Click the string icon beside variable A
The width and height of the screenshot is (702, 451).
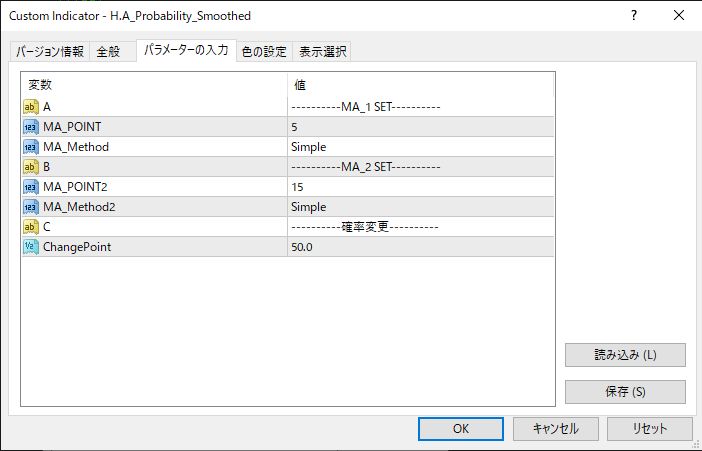tap(31, 107)
